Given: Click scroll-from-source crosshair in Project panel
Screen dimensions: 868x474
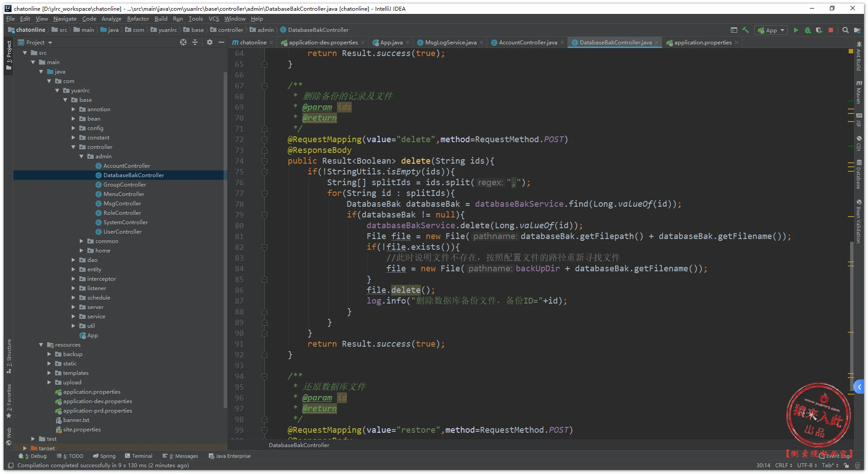Looking at the screenshot, I should pos(183,42).
